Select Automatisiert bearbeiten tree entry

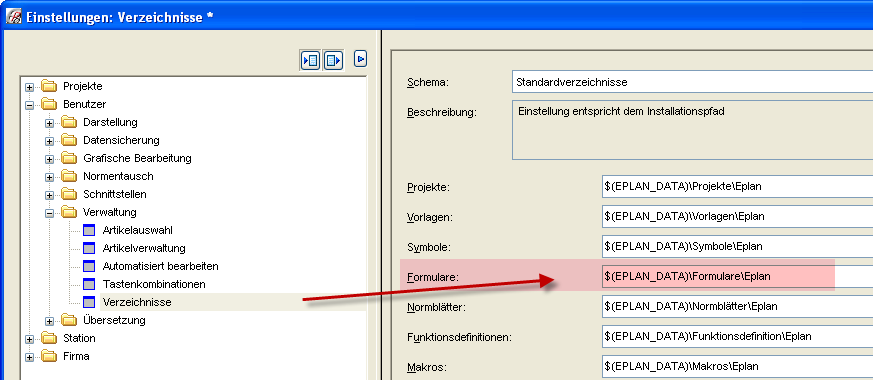[x=160, y=266]
